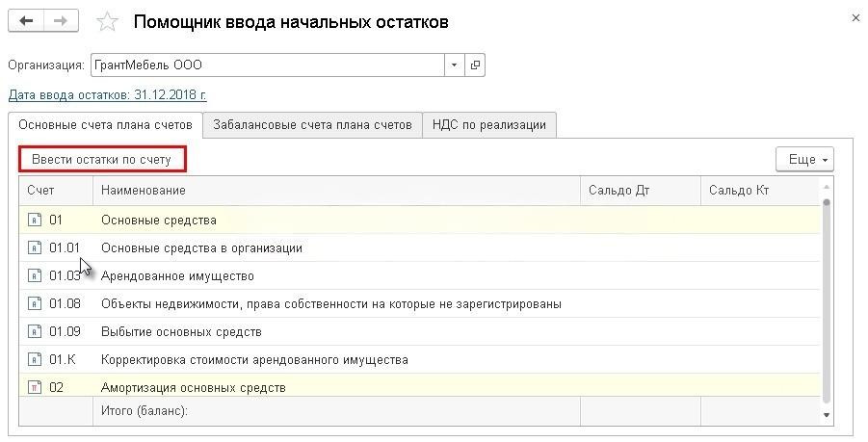Open the Еще dropdown menu
Screen dimensions: 868x442
[804, 159]
